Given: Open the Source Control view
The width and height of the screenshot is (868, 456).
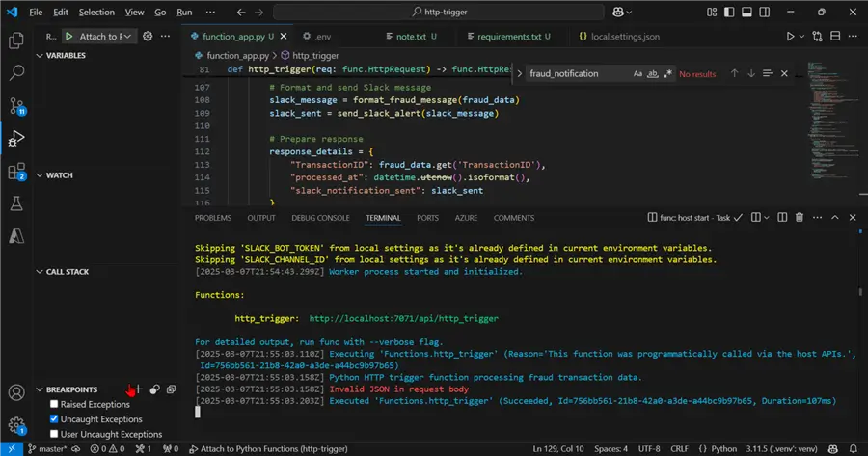Looking at the screenshot, I should 16,106.
